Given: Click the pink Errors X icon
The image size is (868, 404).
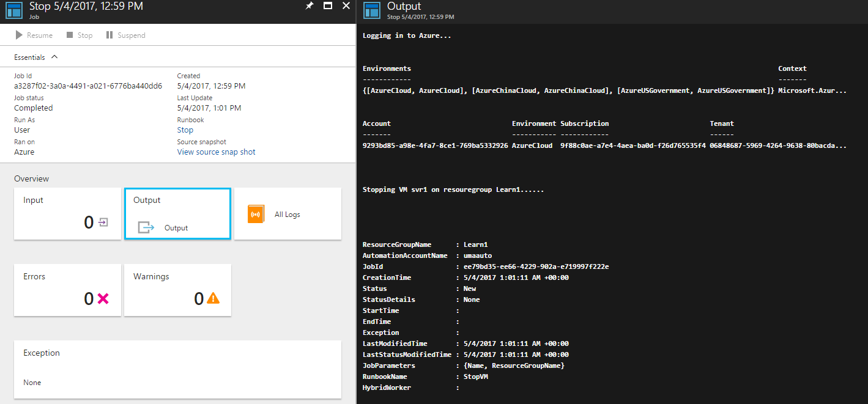Looking at the screenshot, I should tap(103, 298).
